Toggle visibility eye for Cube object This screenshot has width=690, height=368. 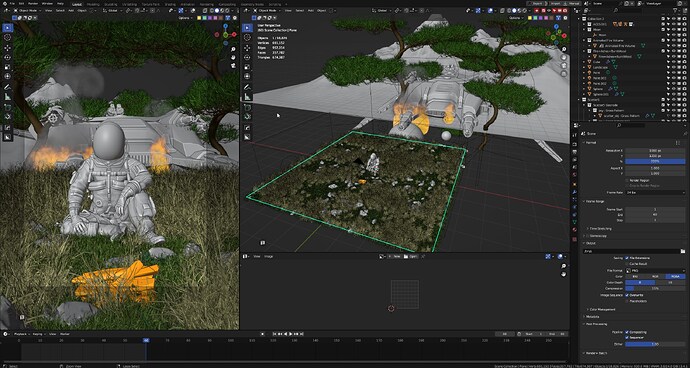point(673,62)
